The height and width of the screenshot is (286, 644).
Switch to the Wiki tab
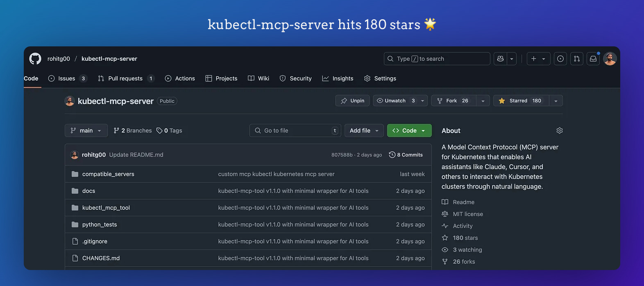(259, 78)
